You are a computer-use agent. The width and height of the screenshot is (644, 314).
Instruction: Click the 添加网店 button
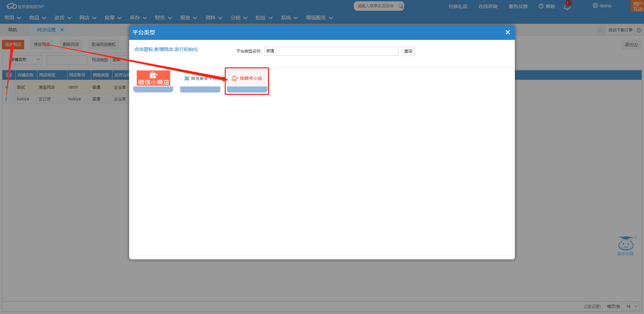click(x=13, y=44)
